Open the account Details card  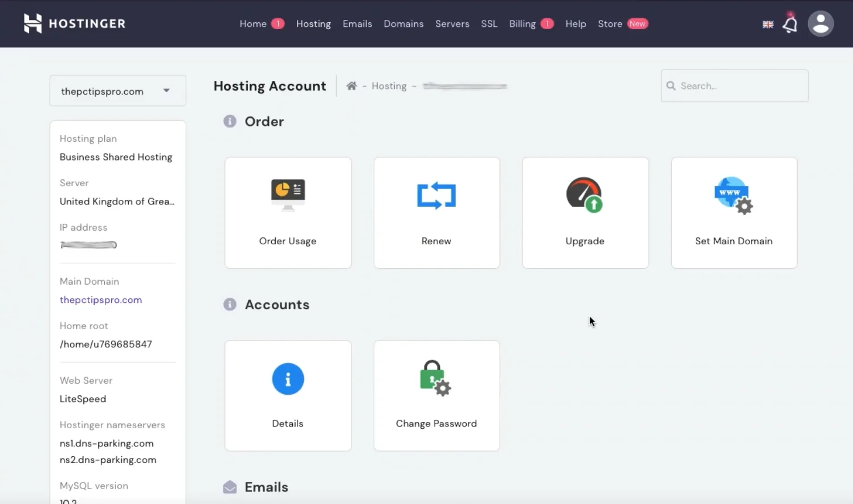click(x=288, y=396)
